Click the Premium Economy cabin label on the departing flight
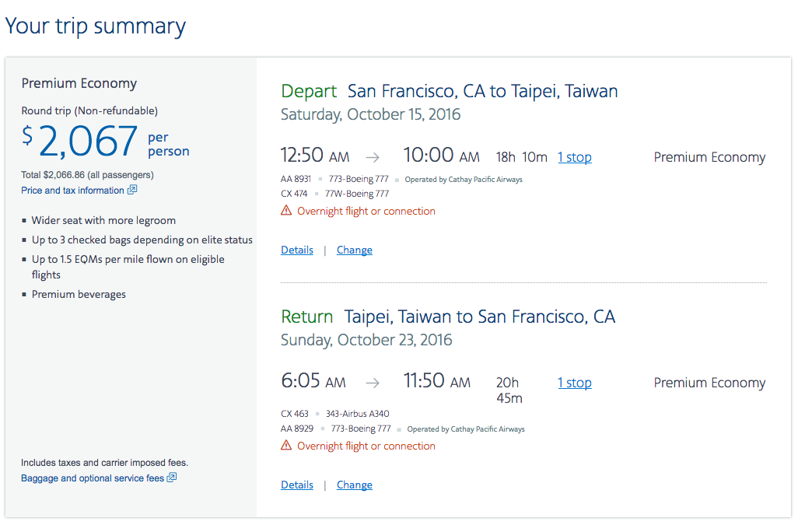 (x=709, y=157)
